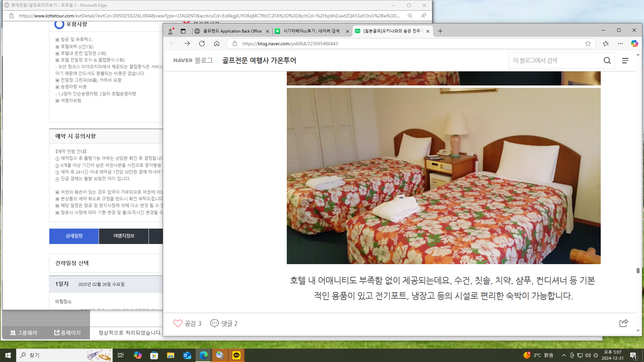Click the 미팅장소 label in the Lottetour window
This screenshot has width=644, height=362.
click(x=63, y=302)
